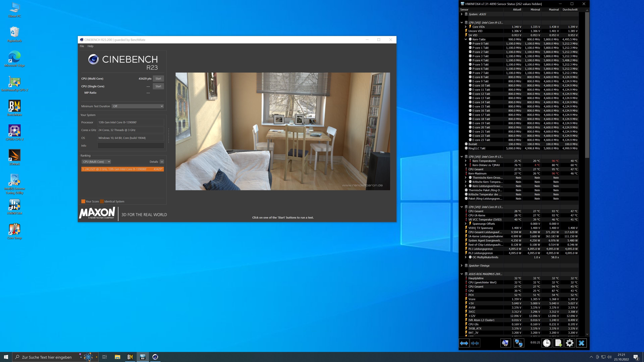Start the CPU (Multi Core) test
Viewport: 644px width, 362px height.
pos(158,78)
